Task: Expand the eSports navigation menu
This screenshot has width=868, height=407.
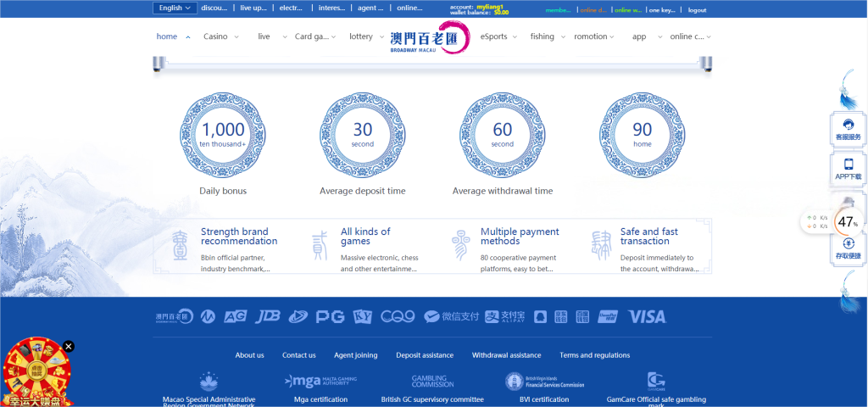Action: 498,36
